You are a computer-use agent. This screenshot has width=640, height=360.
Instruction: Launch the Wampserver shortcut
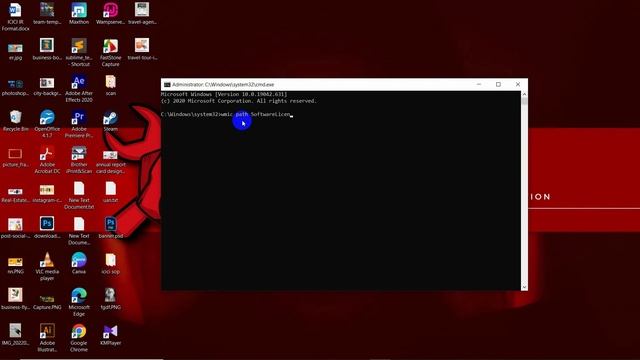point(111,10)
